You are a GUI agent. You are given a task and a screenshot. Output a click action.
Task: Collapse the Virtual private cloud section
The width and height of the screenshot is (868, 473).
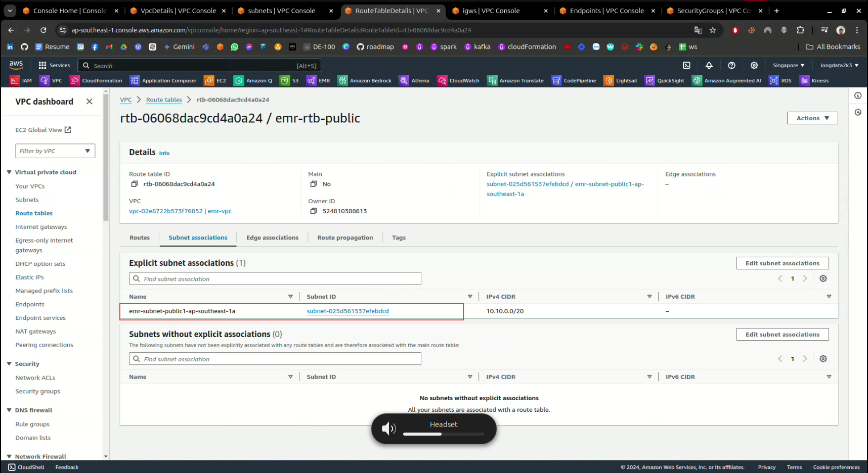tap(9, 172)
